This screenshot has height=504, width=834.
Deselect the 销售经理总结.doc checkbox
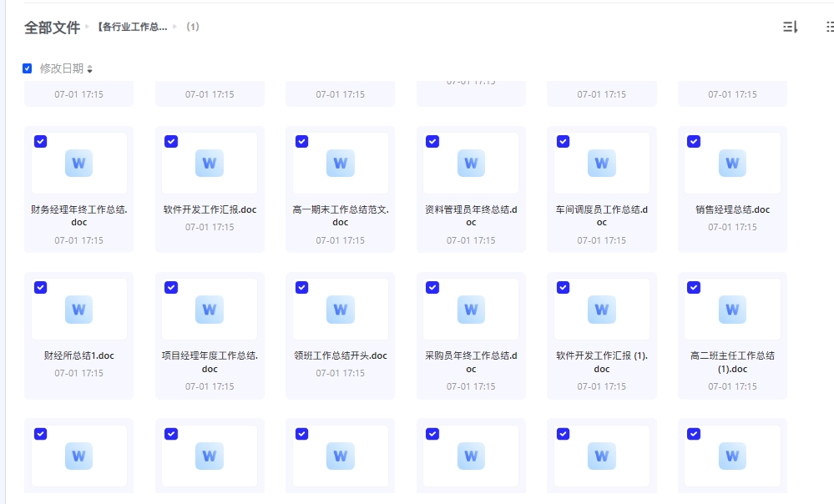(x=694, y=141)
